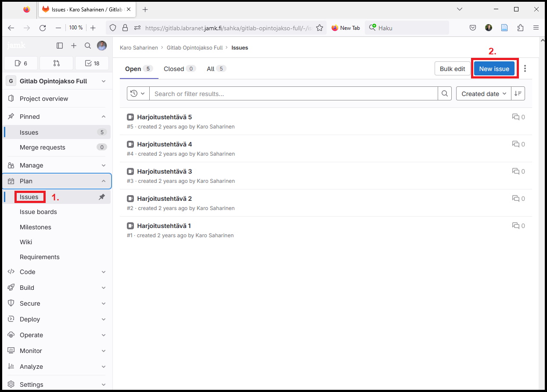Expand the Build section in sidebar
Image resolution: width=547 pixels, height=392 pixels.
click(104, 288)
